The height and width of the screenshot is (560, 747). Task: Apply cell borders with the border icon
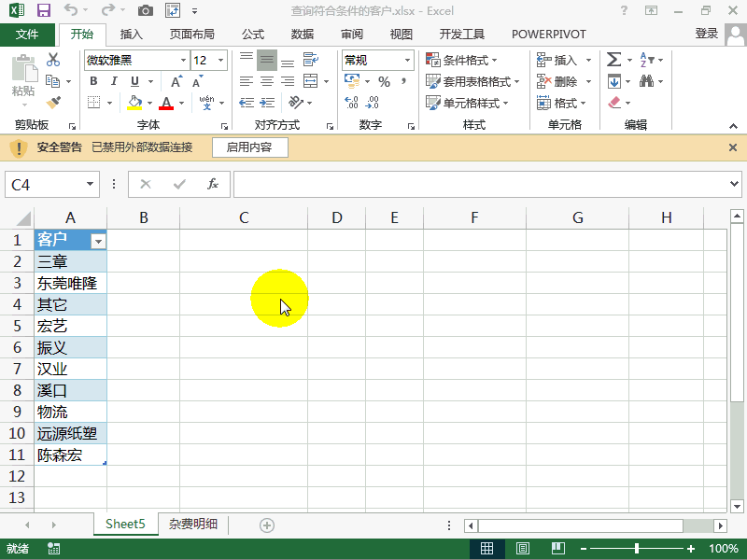point(94,103)
